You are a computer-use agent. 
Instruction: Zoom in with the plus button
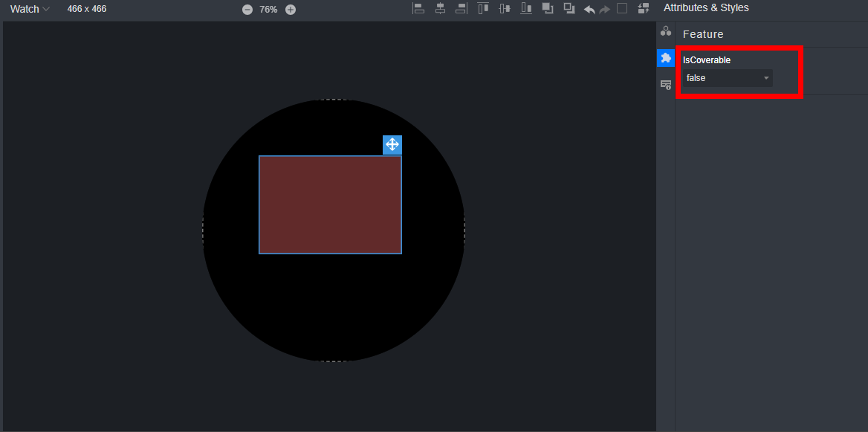click(x=291, y=10)
